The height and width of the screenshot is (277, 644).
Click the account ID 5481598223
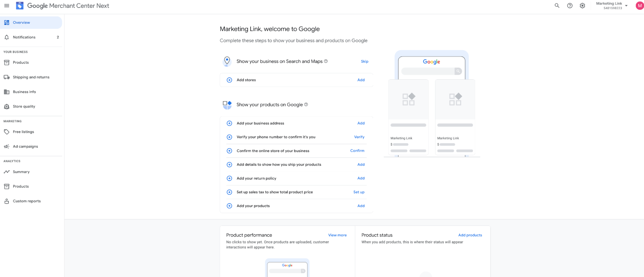coord(613,8)
